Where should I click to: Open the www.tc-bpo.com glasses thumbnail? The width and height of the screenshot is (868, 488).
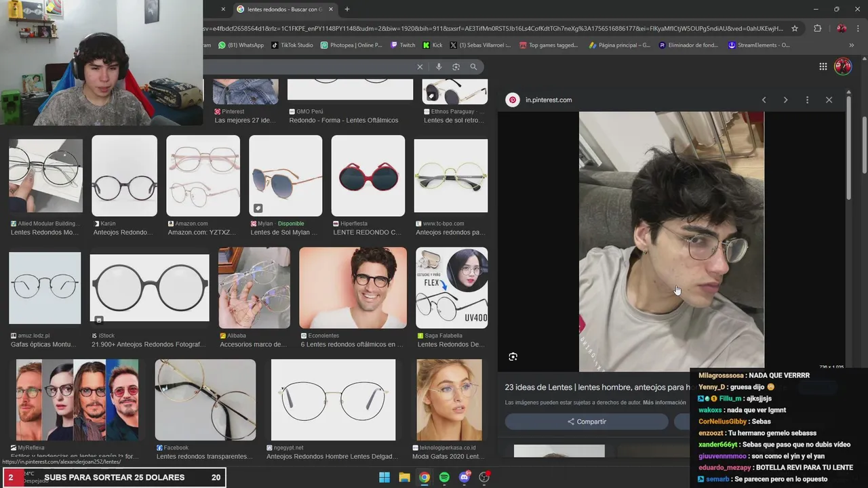click(451, 176)
